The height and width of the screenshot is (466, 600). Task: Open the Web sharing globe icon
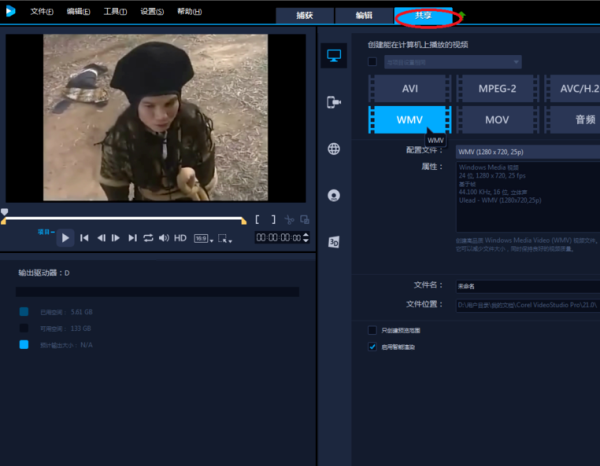click(333, 149)
